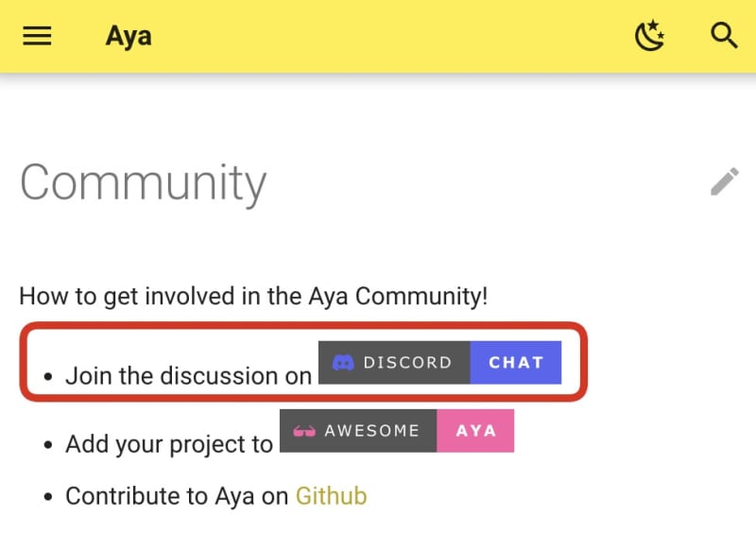Click the pencil edit-page icon
The width and height of the screenshot is (756, 533).
tap(725, 181)
